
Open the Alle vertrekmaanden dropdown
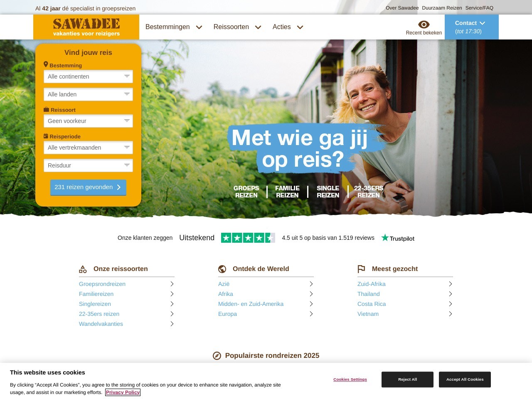coord(88,148)
